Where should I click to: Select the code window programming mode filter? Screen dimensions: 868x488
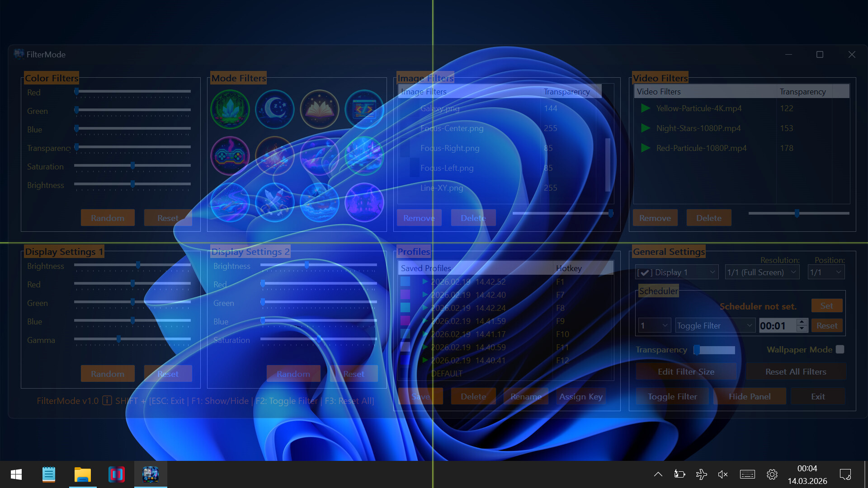pos(364,109)
